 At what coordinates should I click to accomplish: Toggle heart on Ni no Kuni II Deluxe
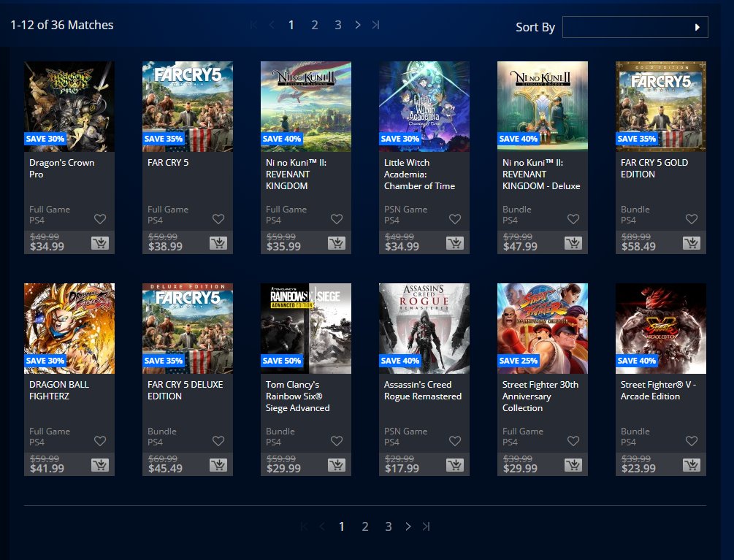tap(573, 219)
